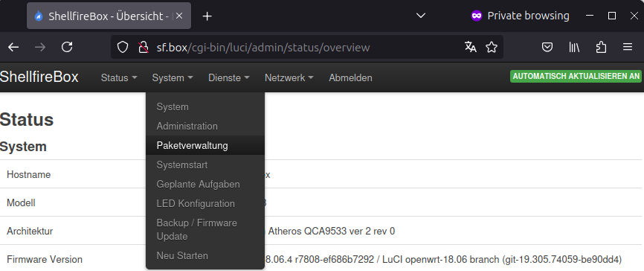Click the Modell row label
Viewport: 644px width, 271px height.
pos(21,203)
